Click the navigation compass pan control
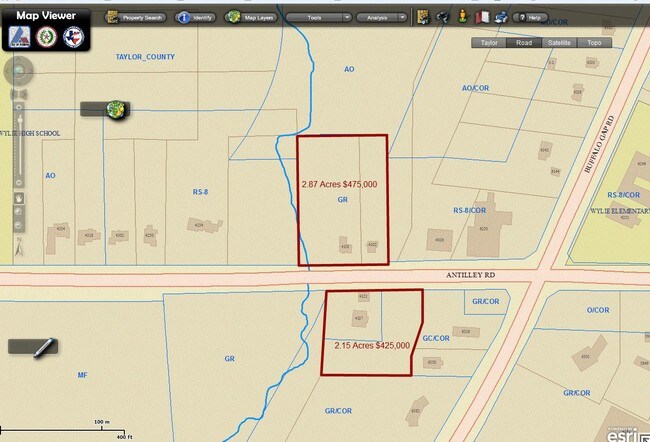 point(18,69)
